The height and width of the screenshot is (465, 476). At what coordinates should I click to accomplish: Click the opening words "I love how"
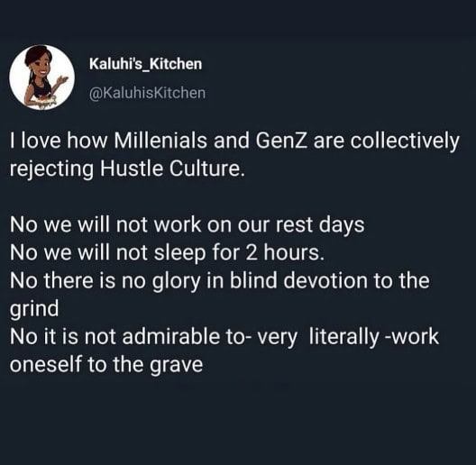pyautogui.click(x=59, y=141)
